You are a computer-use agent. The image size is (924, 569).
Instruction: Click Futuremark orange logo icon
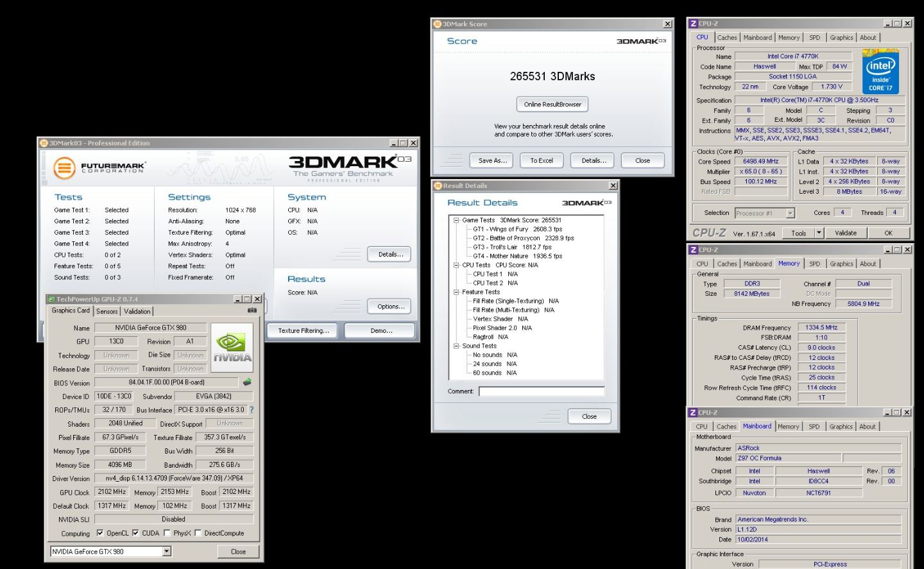pos(64,169)
